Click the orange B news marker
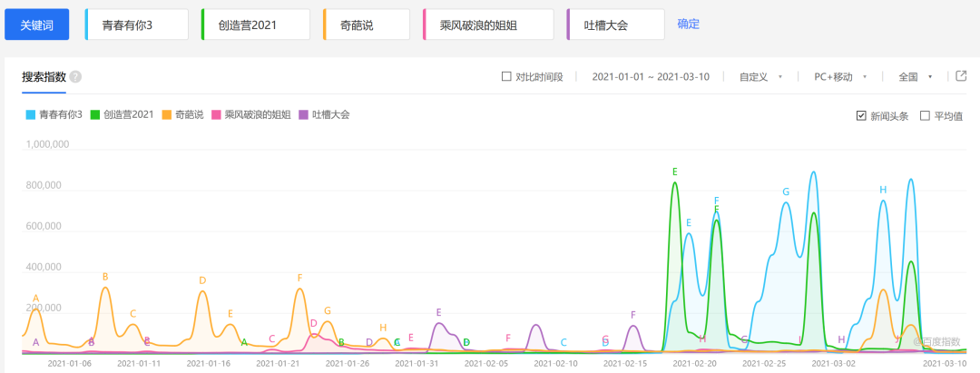 [105, 276]
